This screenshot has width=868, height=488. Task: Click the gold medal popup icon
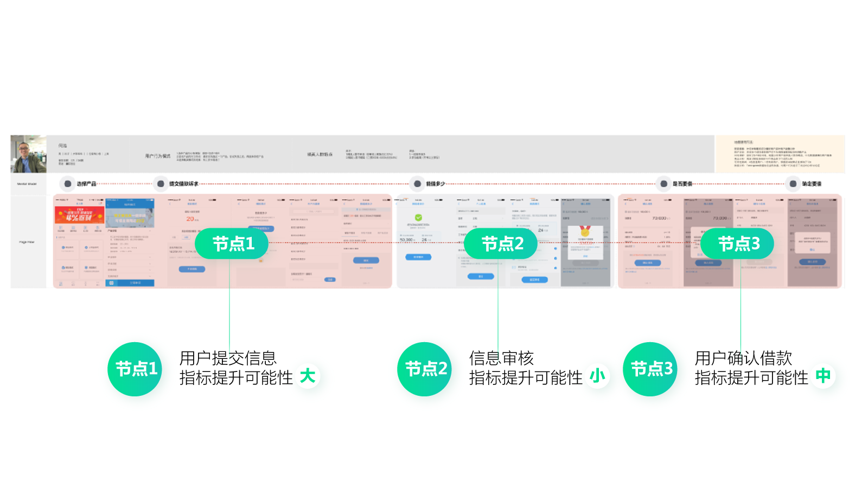pos(585,231)
